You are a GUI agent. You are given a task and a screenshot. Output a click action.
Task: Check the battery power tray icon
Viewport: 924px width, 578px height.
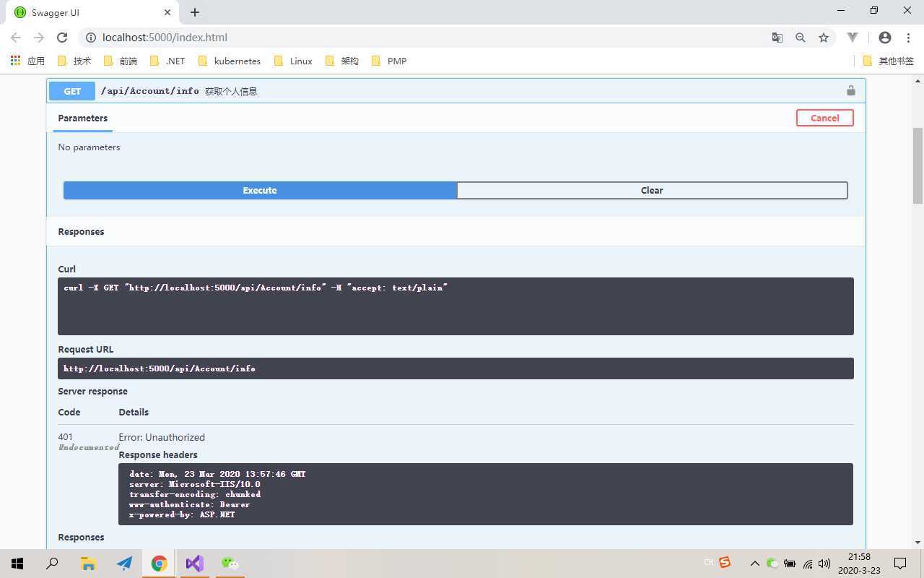(790, 564)
